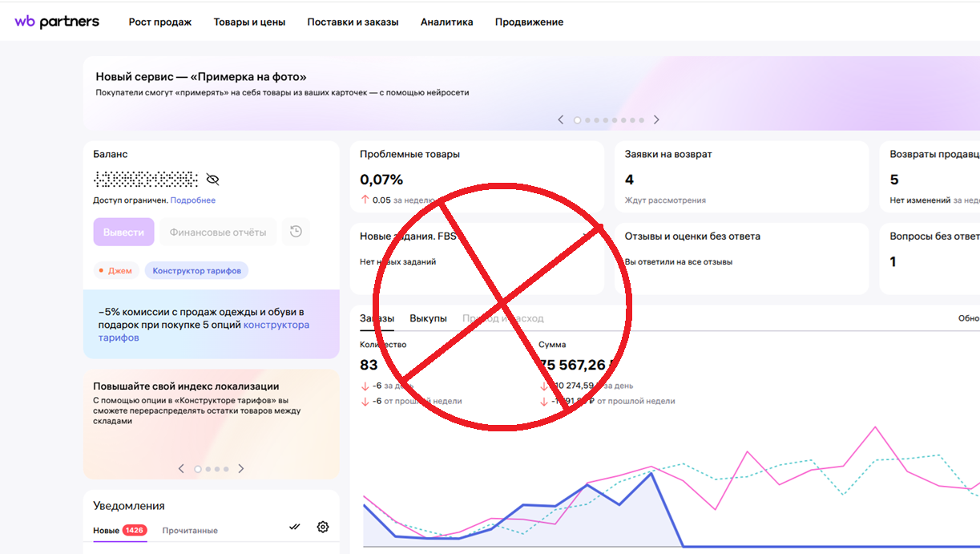Open the Конструктор тарифов chip
Image resolution: width=980 pixels, height=554 pixels.
196,270
